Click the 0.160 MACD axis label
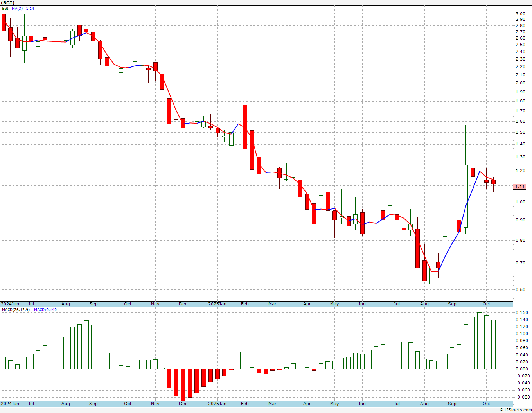The height and width of the screenshot is (413, 532). pos(521,312)
